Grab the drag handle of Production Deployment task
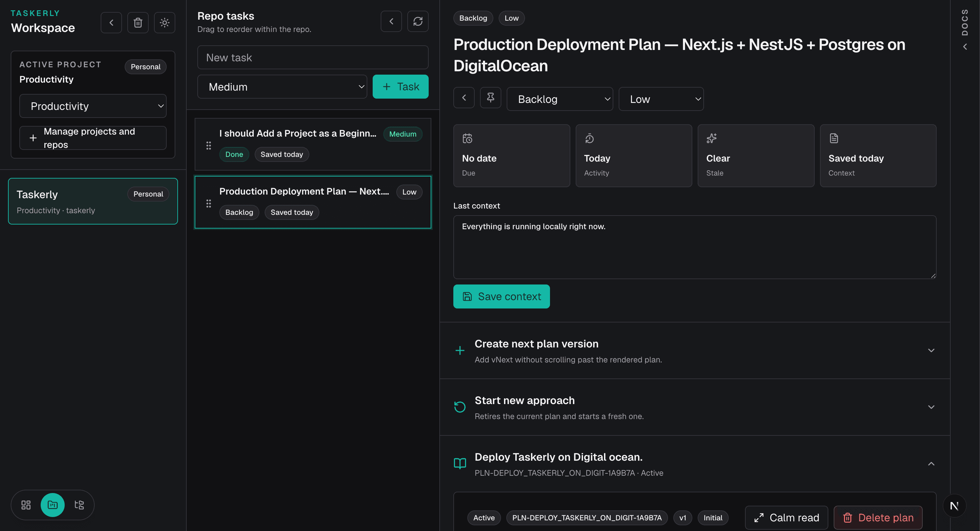980x531 pixels. [x=208, y=203]
